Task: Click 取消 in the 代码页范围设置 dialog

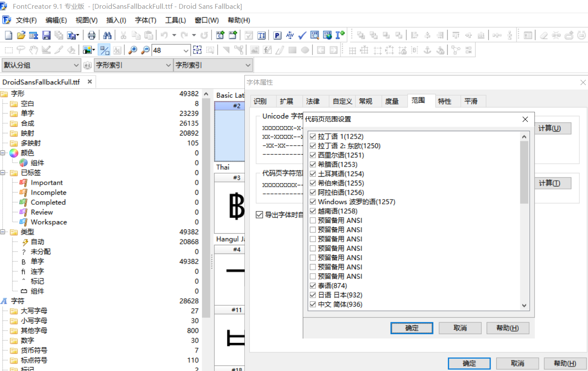Action: click(460, 328)
